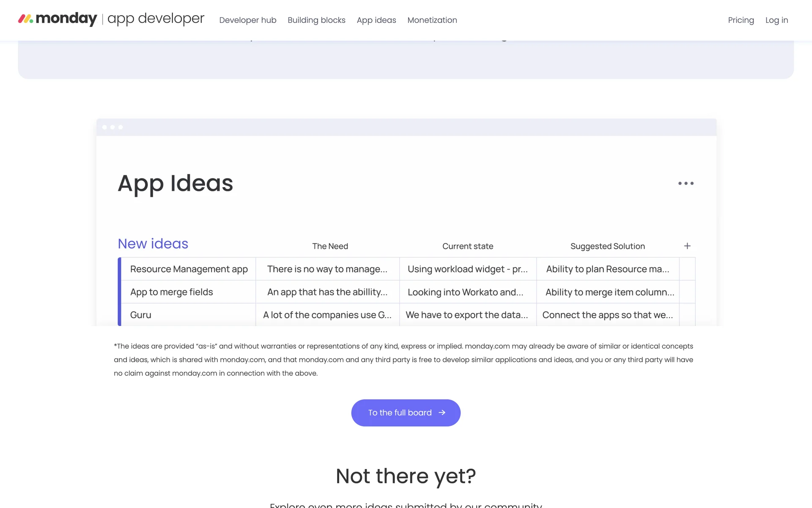Open the Guru idea row
The image size is (812, 508).
[x=141, y=315]
